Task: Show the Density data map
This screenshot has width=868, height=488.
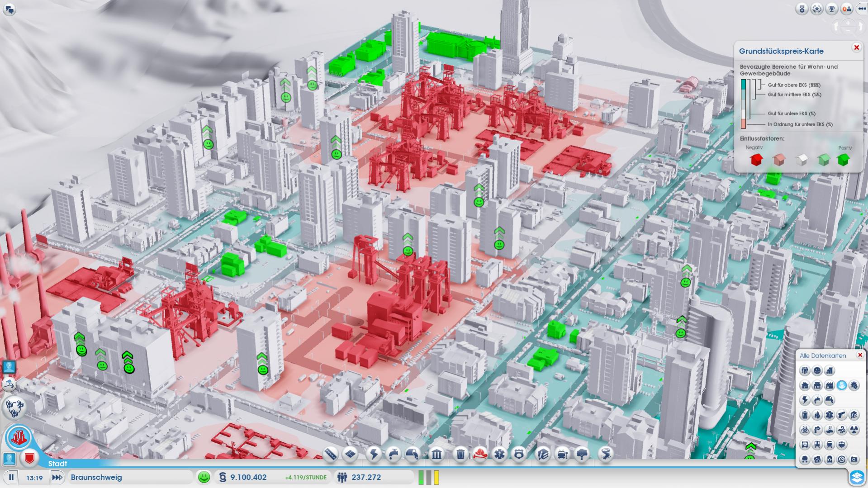Action: tap(829, 371)
